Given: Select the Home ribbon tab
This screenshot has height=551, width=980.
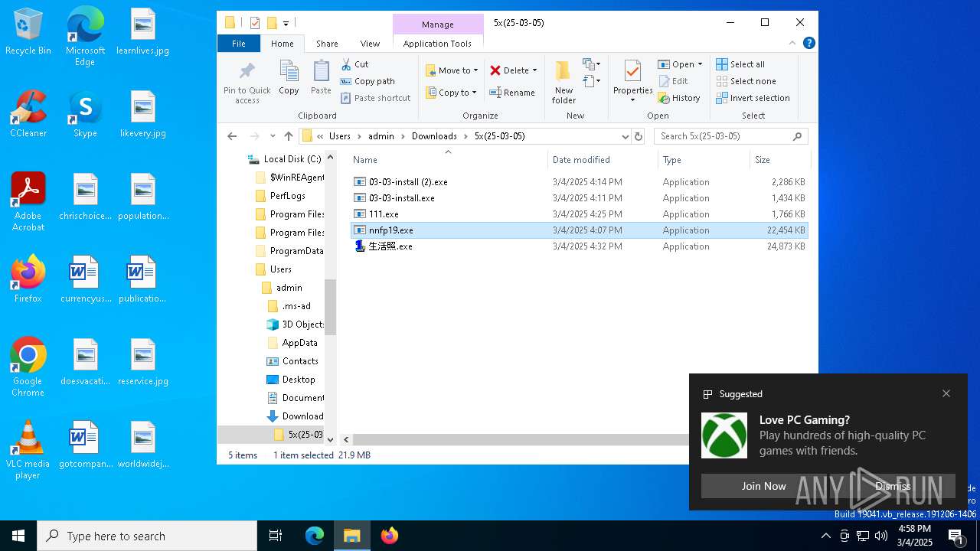Looking at the screenshot, I should [x=282, y=44].
